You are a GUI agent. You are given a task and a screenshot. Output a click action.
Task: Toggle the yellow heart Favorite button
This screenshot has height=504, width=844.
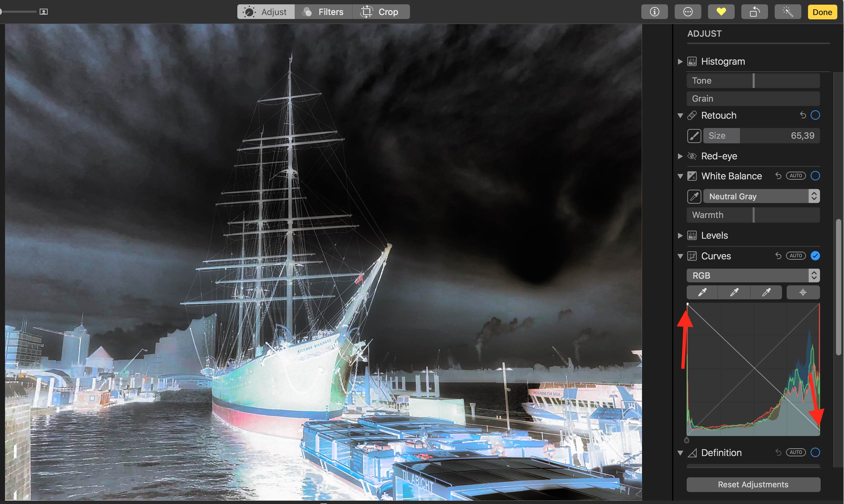(721, 12)
